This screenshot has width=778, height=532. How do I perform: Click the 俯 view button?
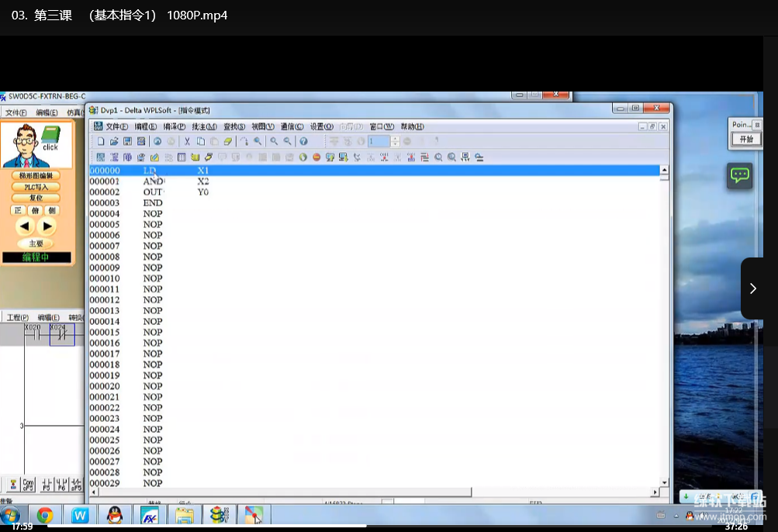(35, 210)
